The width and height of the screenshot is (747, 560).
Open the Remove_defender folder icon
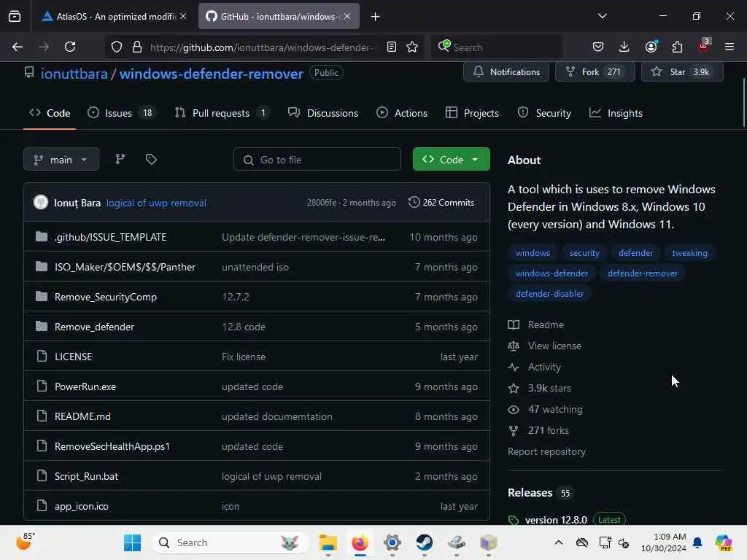click(x=42, y=326)
